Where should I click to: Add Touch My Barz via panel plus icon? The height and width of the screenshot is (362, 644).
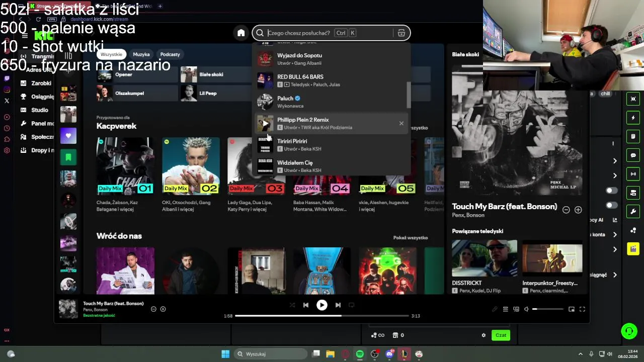point(578,210)
